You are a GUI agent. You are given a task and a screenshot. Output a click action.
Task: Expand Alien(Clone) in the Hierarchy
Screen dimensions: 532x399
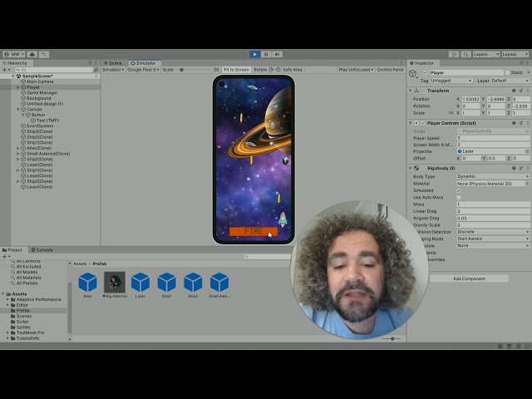(x=18, y=148)
